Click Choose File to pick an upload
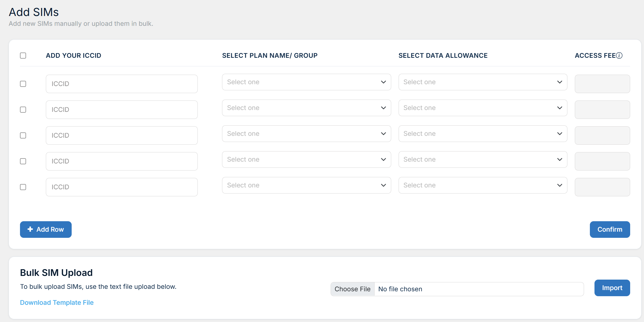The width and height of the screenshot is (644, 322). click(352, 289)
